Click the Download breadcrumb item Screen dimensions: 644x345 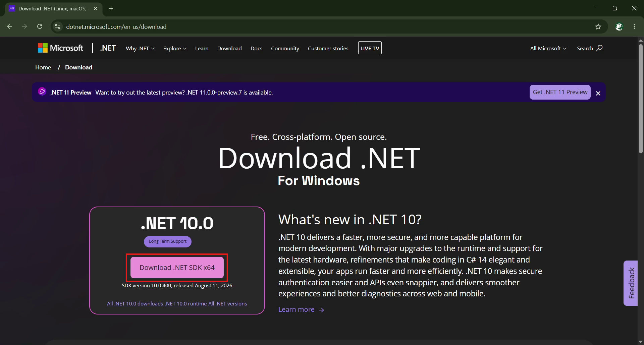click(78, 67)
